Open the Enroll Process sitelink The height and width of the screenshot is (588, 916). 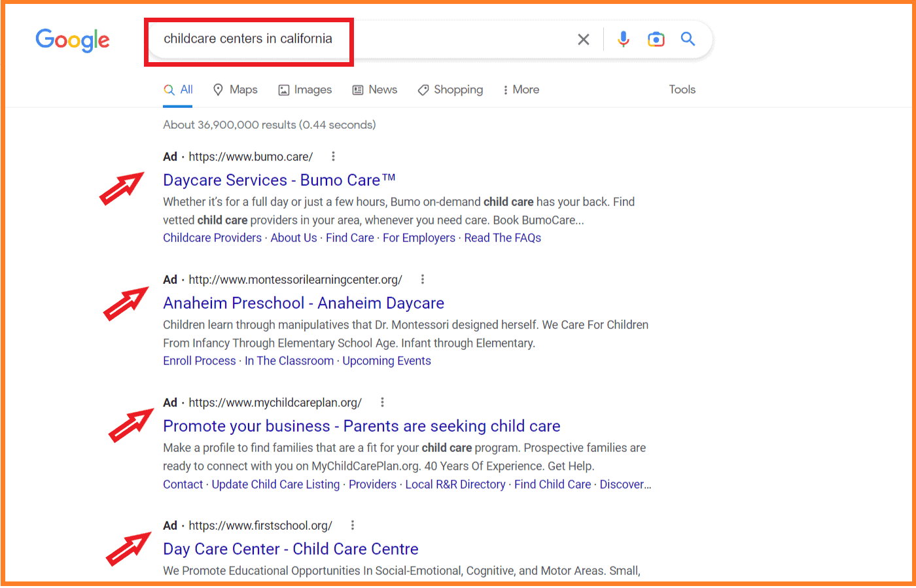[200, 361]
